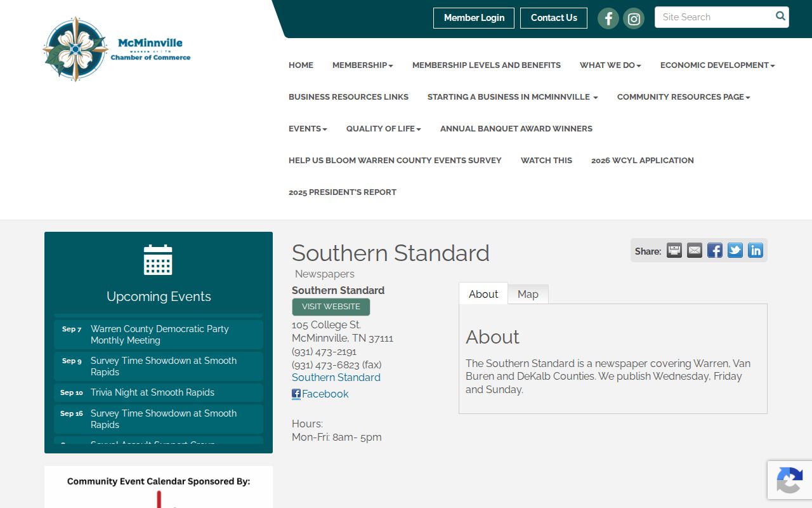This screenshot has width=812, height=508.
Task: Open Membership Levels and Benefits page
Action: [487, 65]
